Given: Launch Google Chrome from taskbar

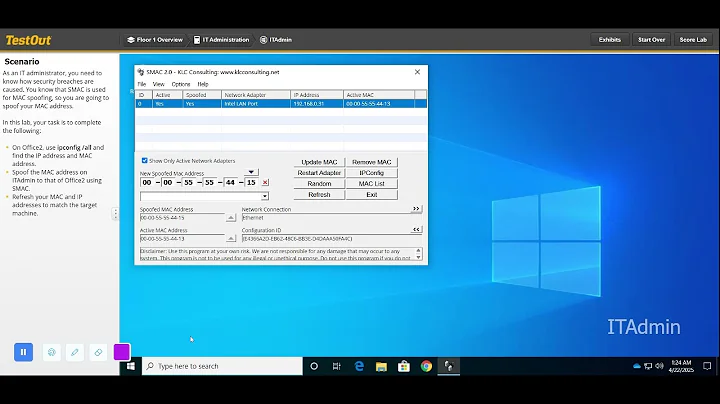Looking at the screenshot, I should (x=426, y=366).
